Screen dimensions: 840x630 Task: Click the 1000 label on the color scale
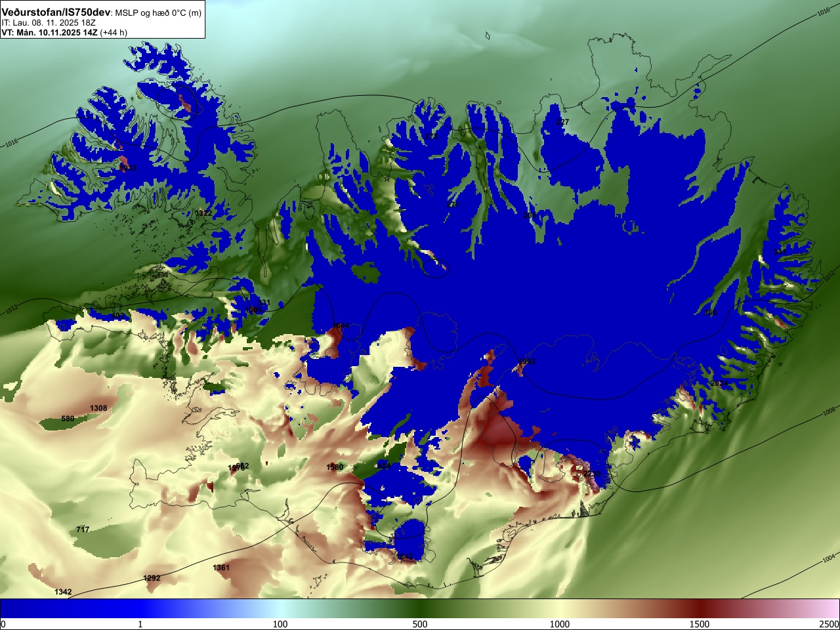click(560, 624)
